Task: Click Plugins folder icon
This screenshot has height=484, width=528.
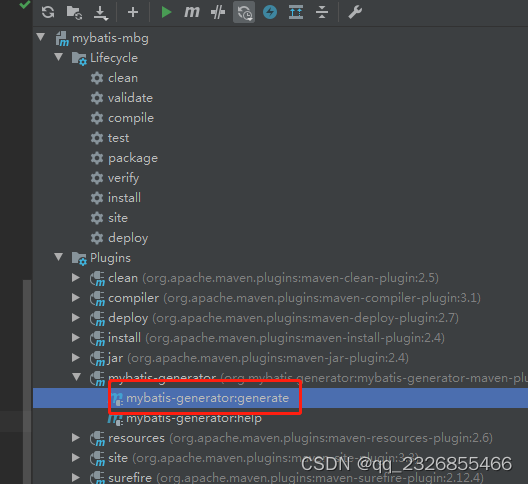Action: point(79,258)
